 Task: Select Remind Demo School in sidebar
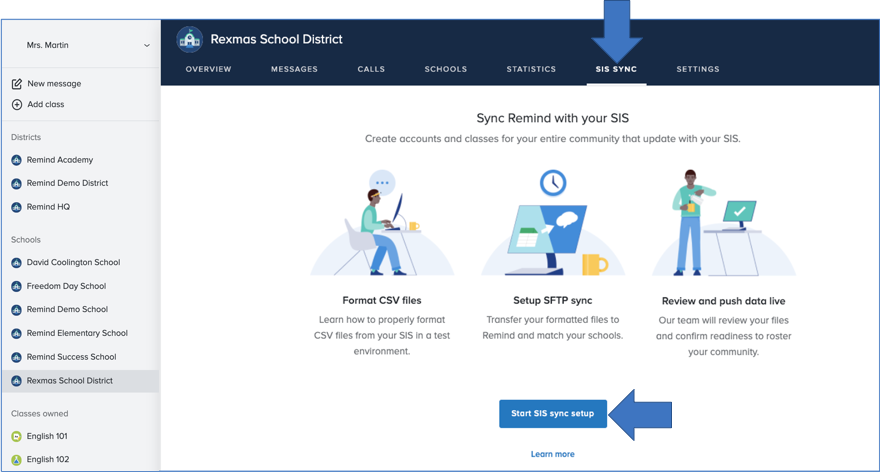click(67, 310)
